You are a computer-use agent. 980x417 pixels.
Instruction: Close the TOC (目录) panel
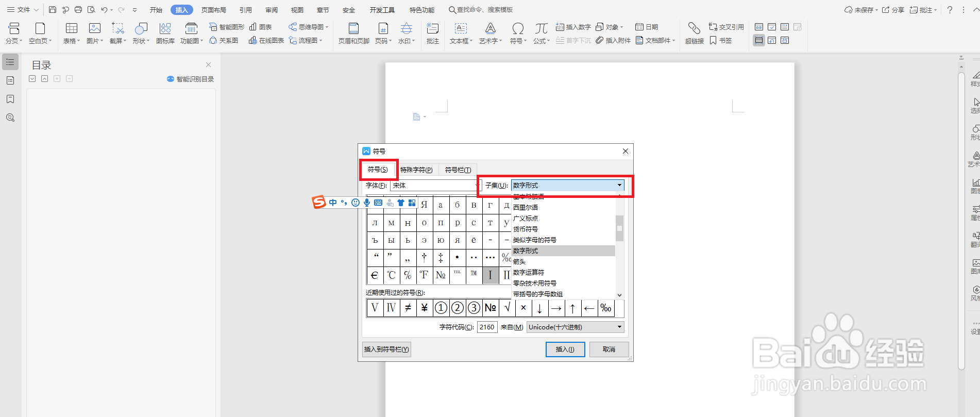pyautogui.click(x=209, y=64)
